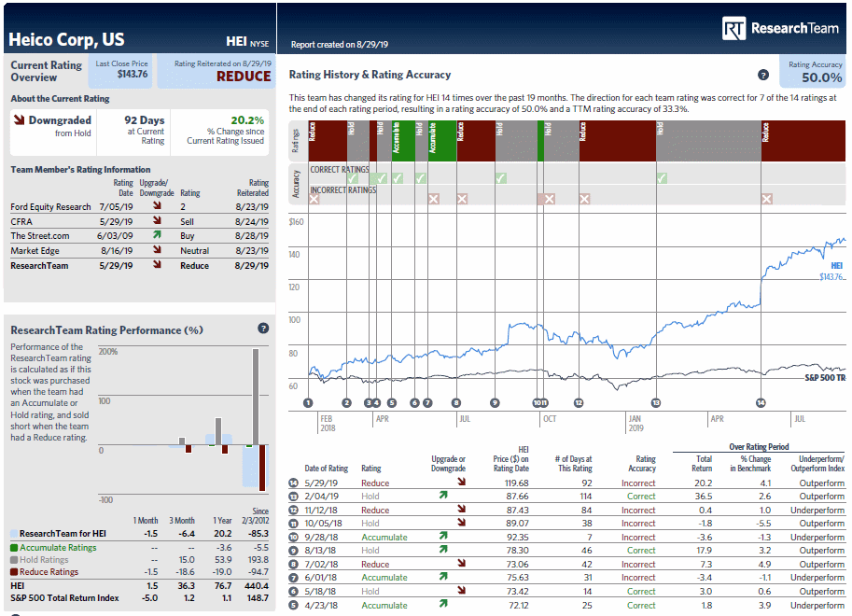Select timeline marker 14 on chart
Screen dimensions: 852x616
[x=761, y=403]
